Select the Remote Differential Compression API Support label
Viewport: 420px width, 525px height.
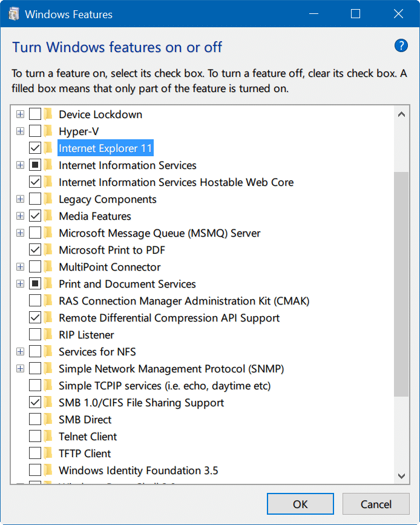pos(169,317)
